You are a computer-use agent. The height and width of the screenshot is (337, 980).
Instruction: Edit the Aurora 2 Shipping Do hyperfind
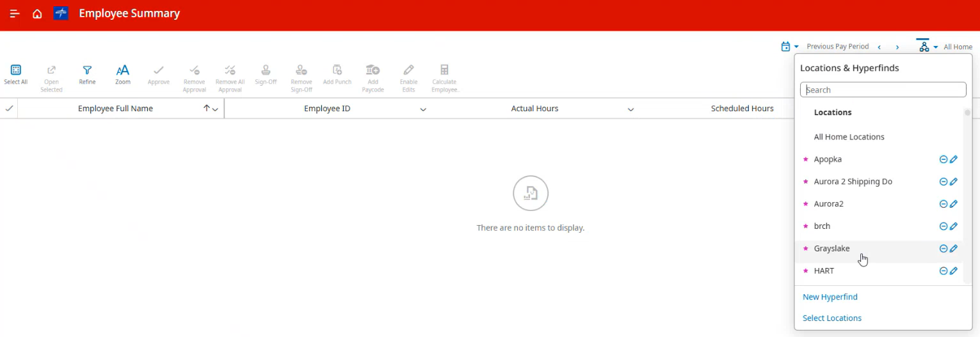(954, 182)
